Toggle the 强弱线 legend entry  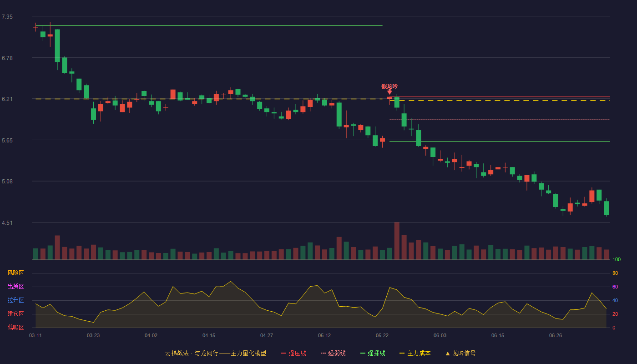333,353
